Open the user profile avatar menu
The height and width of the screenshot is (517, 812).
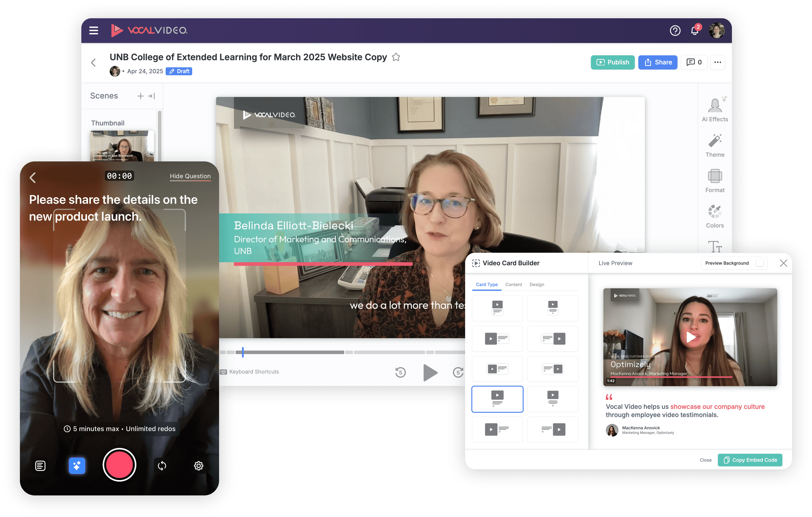pos(717,31)
